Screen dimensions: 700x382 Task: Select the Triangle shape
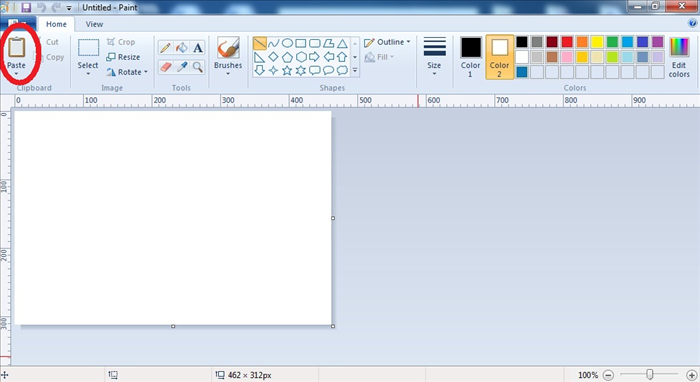coord(342,43)
